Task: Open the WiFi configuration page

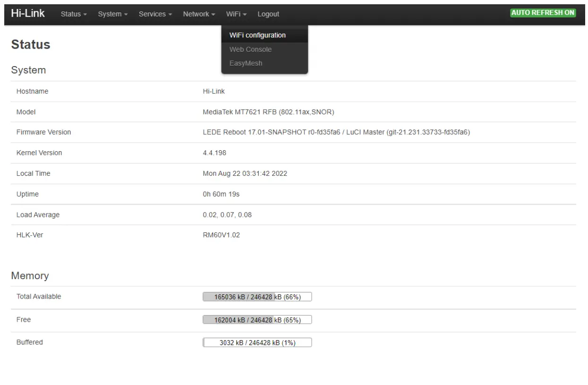Action: point(257,35)
